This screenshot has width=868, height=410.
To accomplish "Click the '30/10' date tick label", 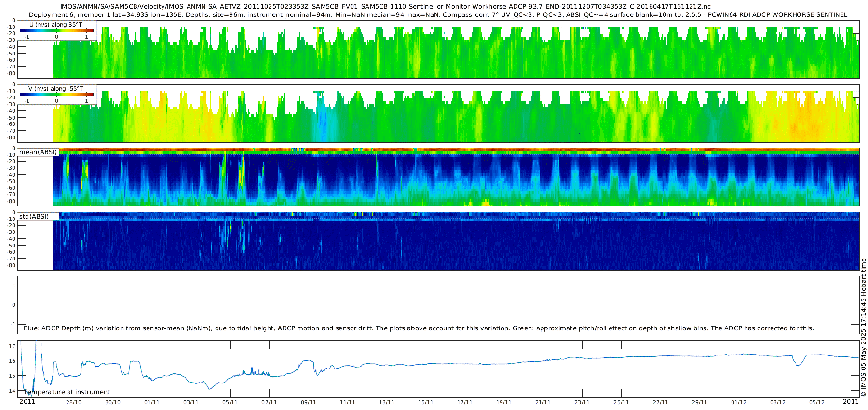I will [x=113, y=402].
